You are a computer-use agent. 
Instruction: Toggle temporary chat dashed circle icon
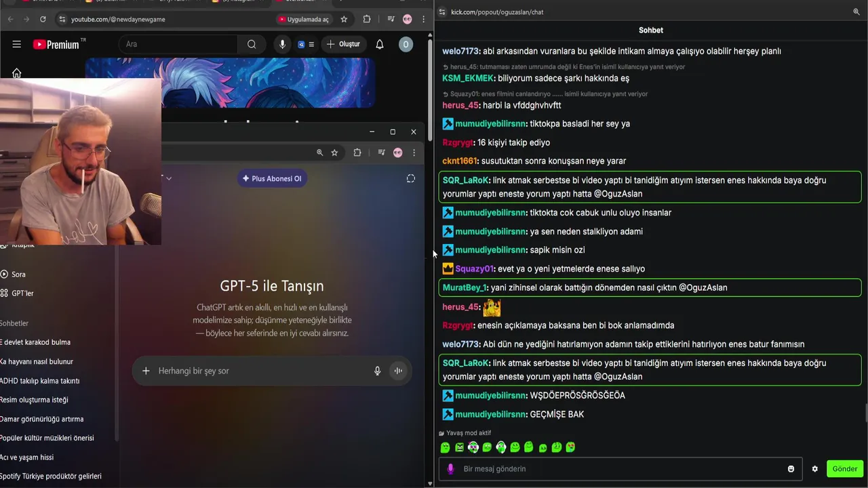(x=410, y=178)
